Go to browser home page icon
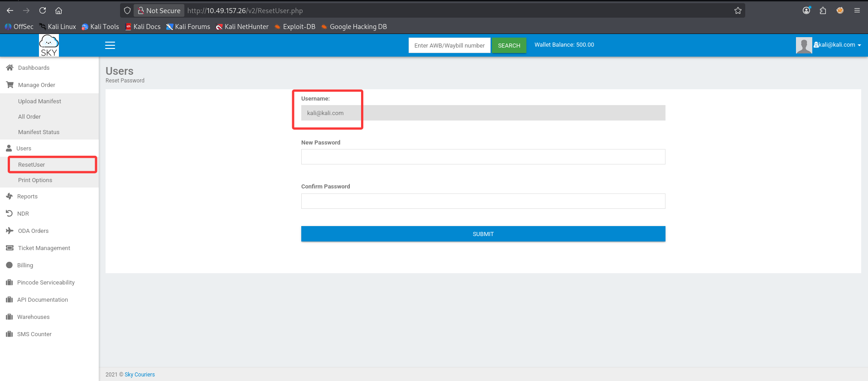Screen dimensions: 868x381 coord(58,10)
